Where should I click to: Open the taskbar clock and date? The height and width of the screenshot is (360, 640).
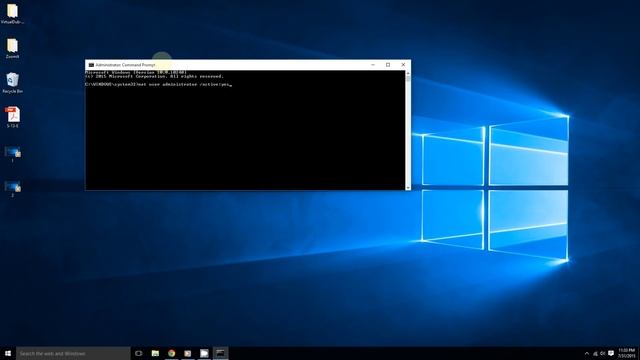[627, 353]
